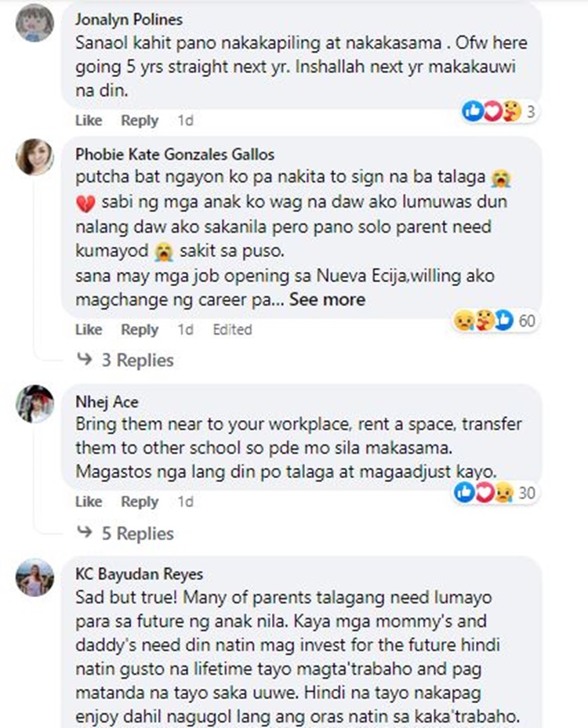588x728 pixels.
Task: Reply to Nhej Ace's comment
Action: [140, 502]
